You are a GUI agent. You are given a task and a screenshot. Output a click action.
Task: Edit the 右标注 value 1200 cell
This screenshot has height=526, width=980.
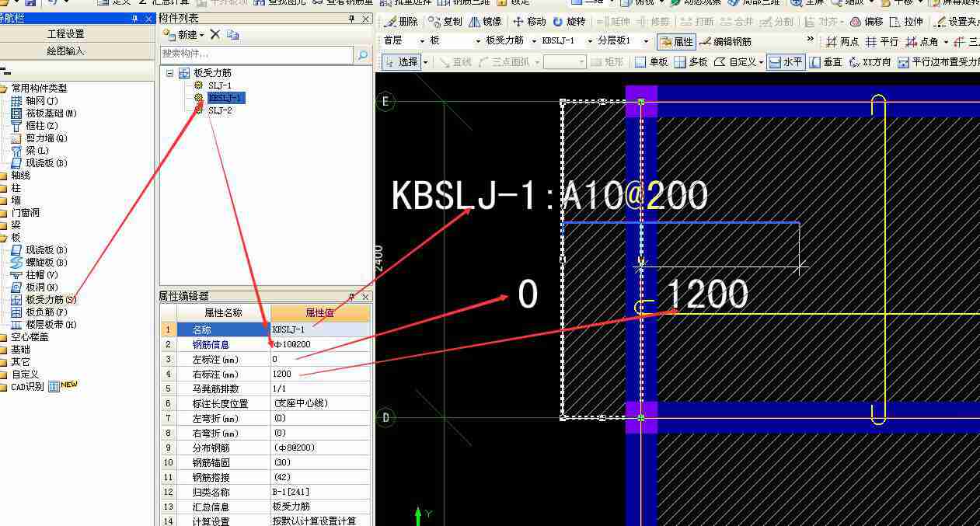pyautogui.click(x=319, y=374)
